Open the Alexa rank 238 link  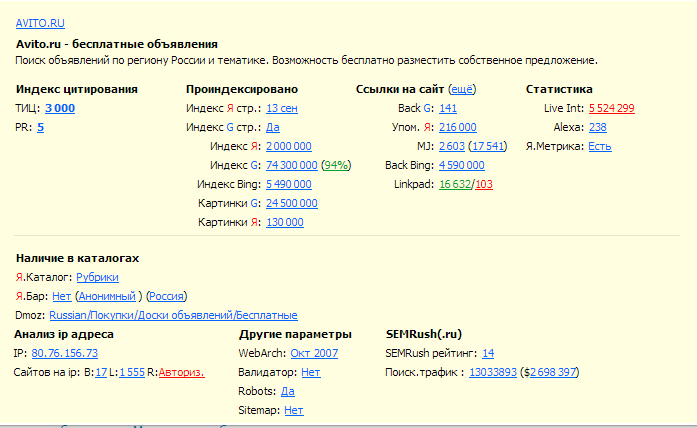pyautogui.click(x=597, y=127)
